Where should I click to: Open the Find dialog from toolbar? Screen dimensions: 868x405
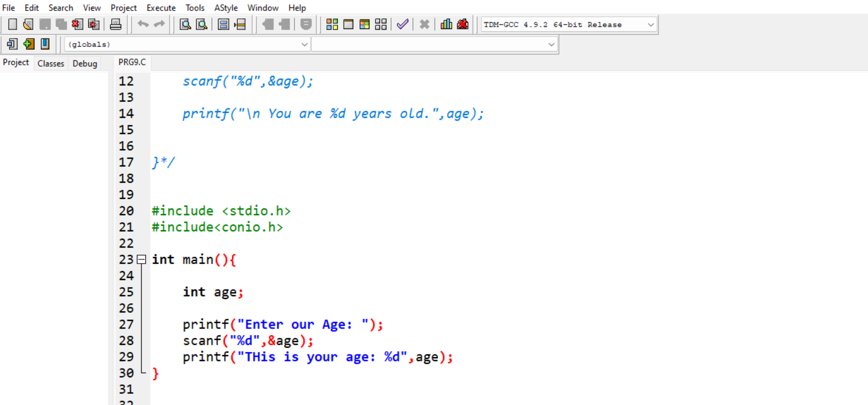click(185, 24)
